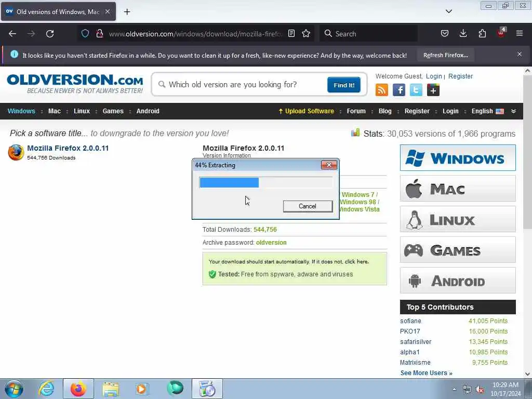
Task: Click the OLDVERSION.com logo
Action: tap(75, 84)
